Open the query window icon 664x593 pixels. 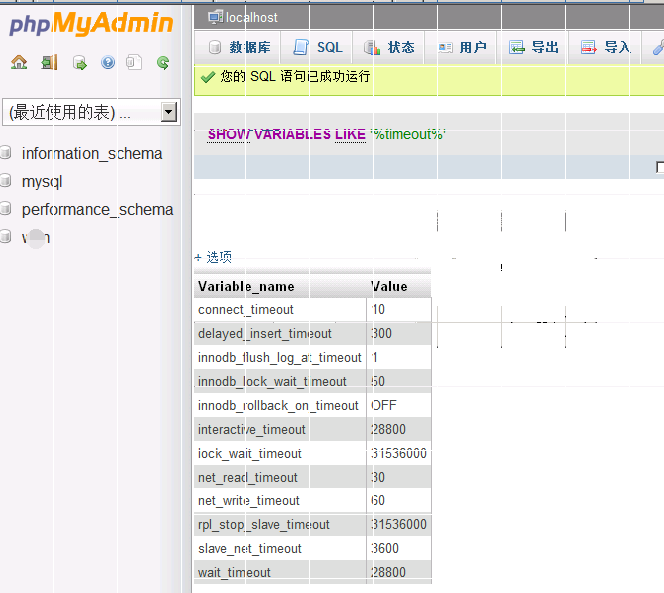tap(79, 63)
